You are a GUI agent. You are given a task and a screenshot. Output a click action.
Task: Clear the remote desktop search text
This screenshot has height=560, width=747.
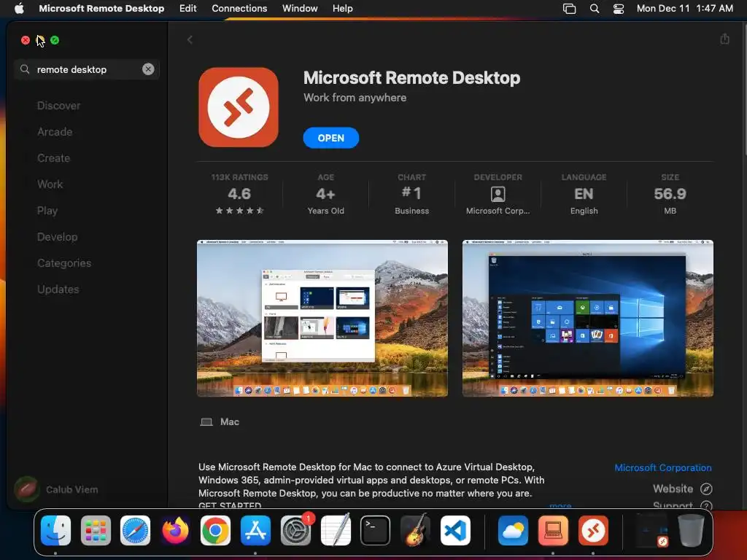coord(148,69)
